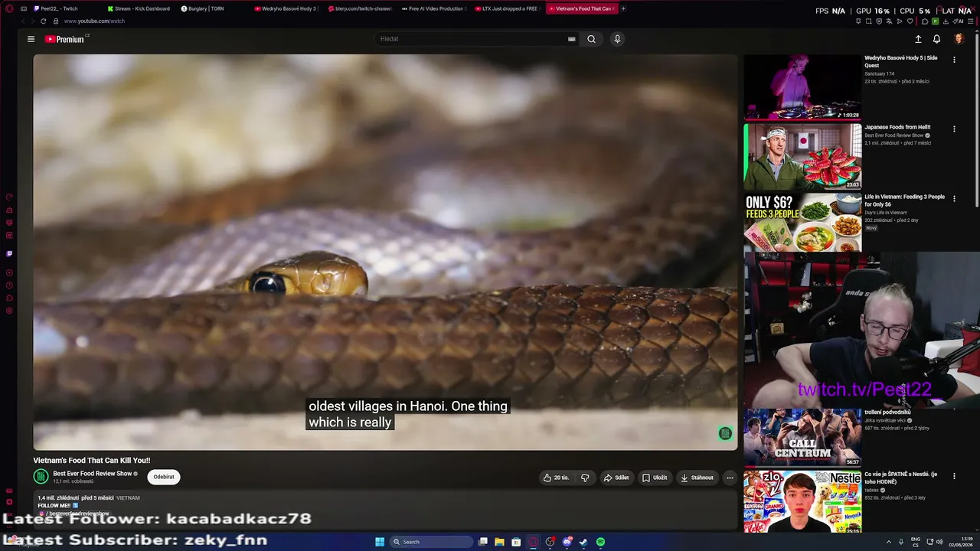Like the video (20 tis.)
980x551 pixels.
[556, 478]
